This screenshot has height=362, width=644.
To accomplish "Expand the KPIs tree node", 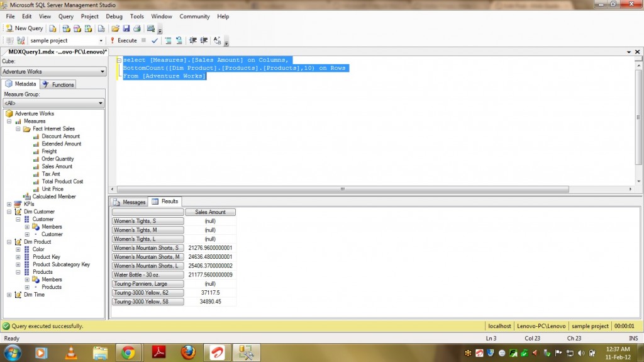I will coord(9,204).
